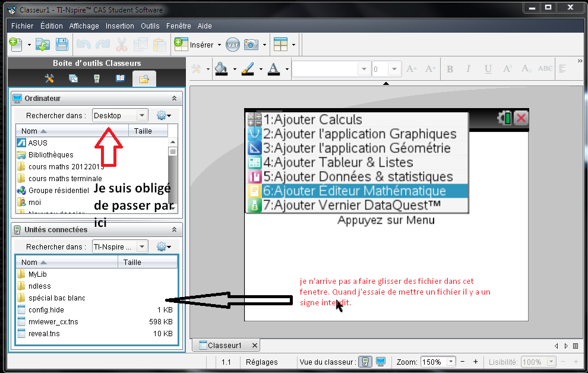Switch to computer view icon
588x373 pixels.
point(381,362)
